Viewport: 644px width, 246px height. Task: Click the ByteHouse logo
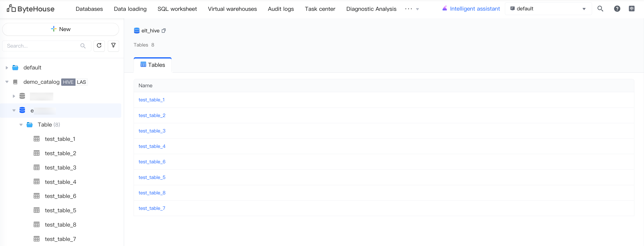pyautogui.click(x=31, y=9)
